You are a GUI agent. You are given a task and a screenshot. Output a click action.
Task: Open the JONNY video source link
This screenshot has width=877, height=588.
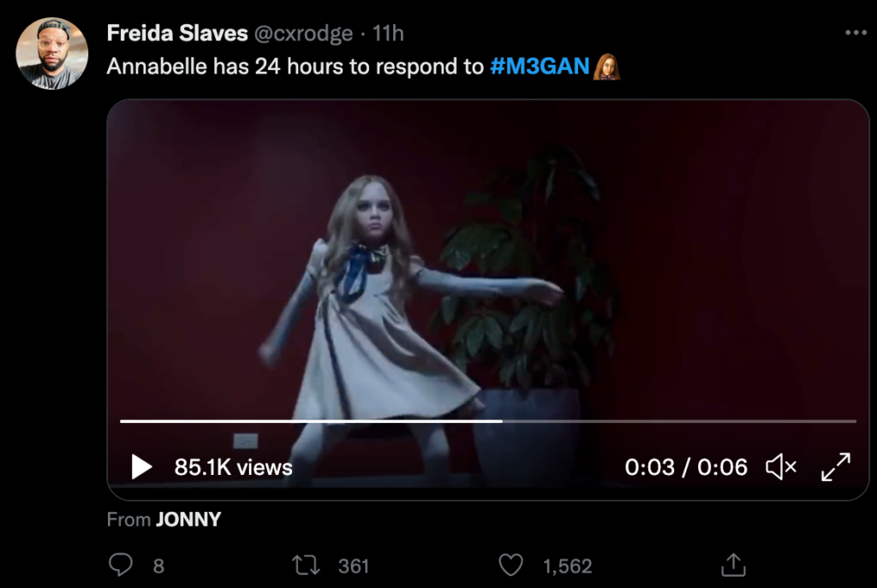188,520
